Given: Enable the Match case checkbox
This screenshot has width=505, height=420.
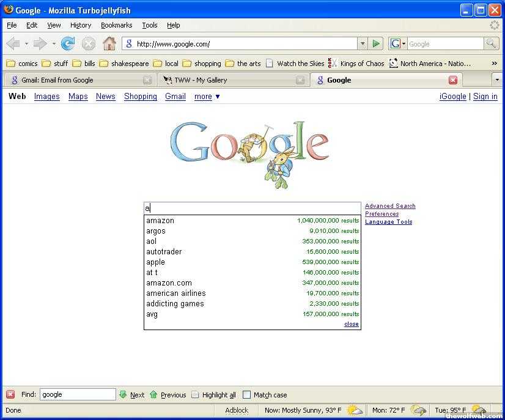Looking at the screenshot, I should point(247,395).
